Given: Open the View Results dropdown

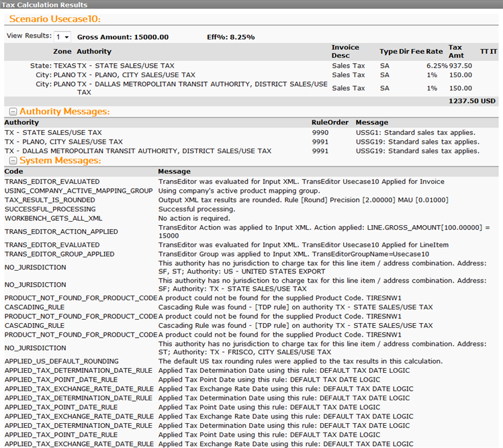Looking at the screenshot, I should (62, 37).
